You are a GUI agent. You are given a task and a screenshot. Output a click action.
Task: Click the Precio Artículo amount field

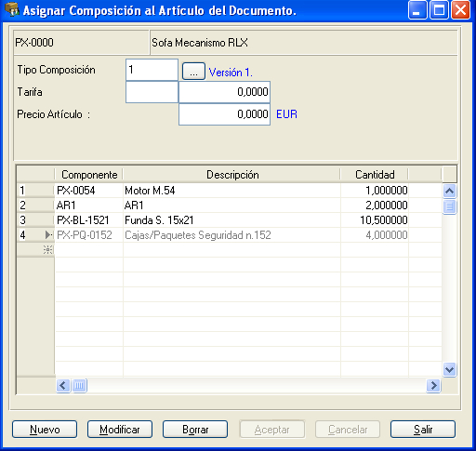224,114
